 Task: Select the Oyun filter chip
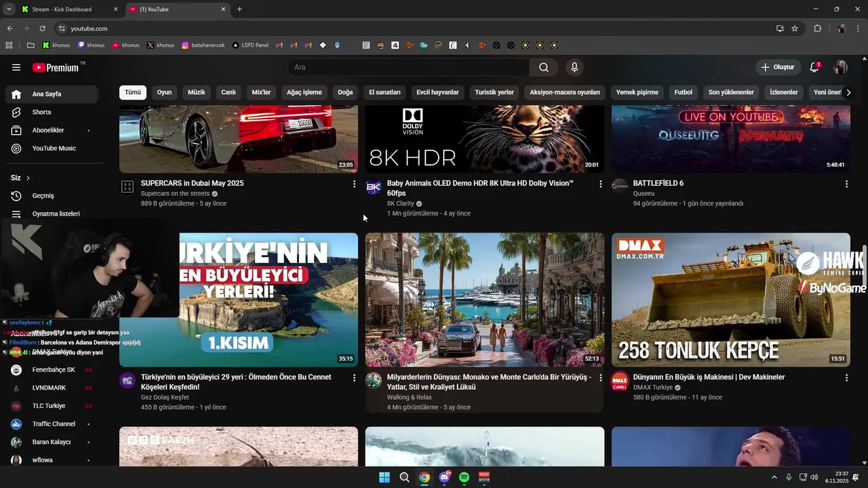pos(164,93)
